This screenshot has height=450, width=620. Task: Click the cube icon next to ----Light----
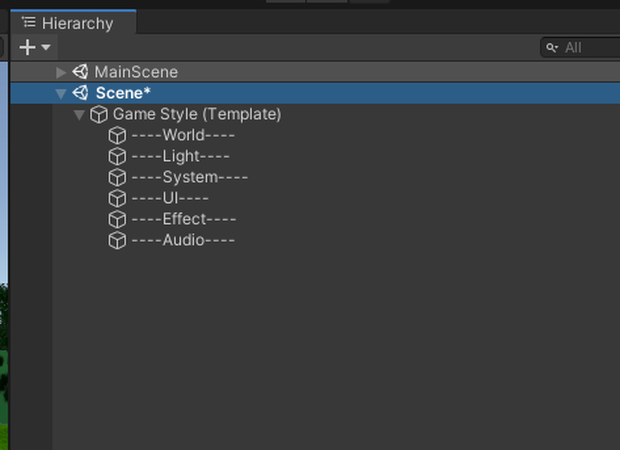coord(117,156)
